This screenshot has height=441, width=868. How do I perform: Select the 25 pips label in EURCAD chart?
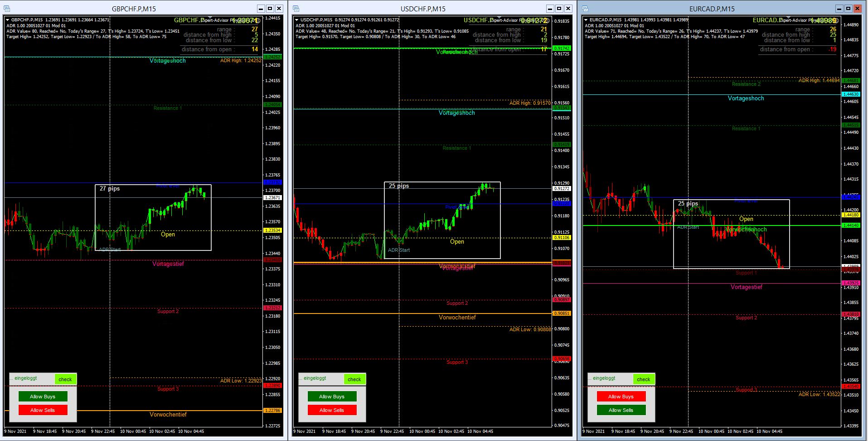tap(688, 204)
